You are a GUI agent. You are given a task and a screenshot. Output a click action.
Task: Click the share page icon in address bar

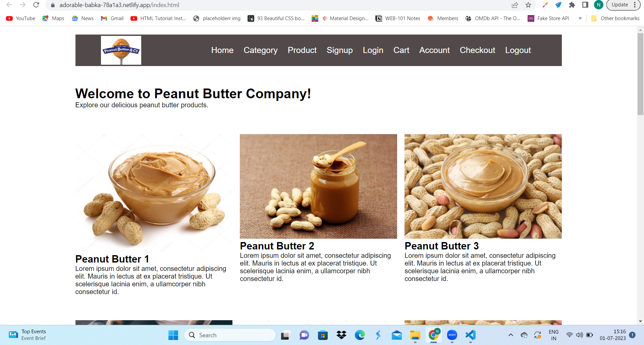tap(515, 5)
